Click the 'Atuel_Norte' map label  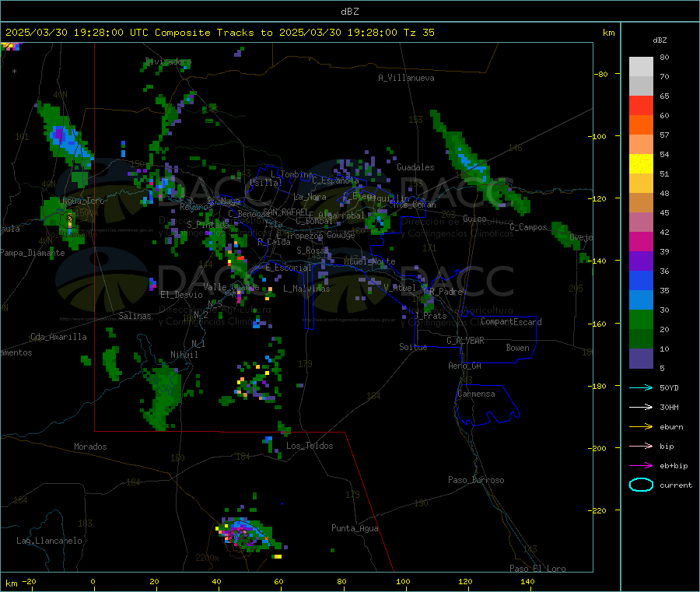click(x=369, y=261)
